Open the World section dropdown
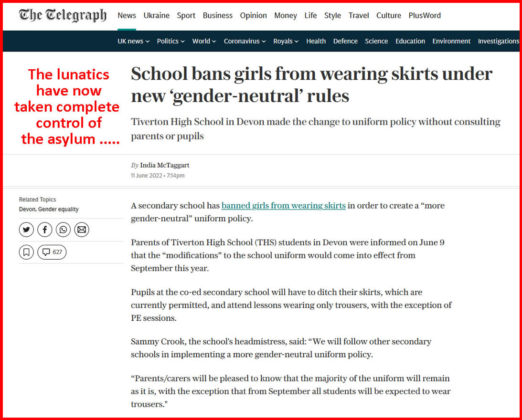Screen dimensions: 522x420 [204, 41]
